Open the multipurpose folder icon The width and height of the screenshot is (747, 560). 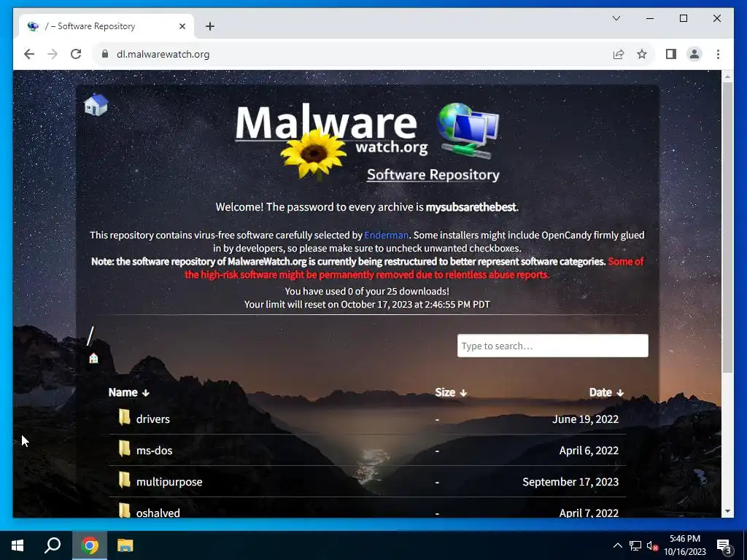pos(124,481)
